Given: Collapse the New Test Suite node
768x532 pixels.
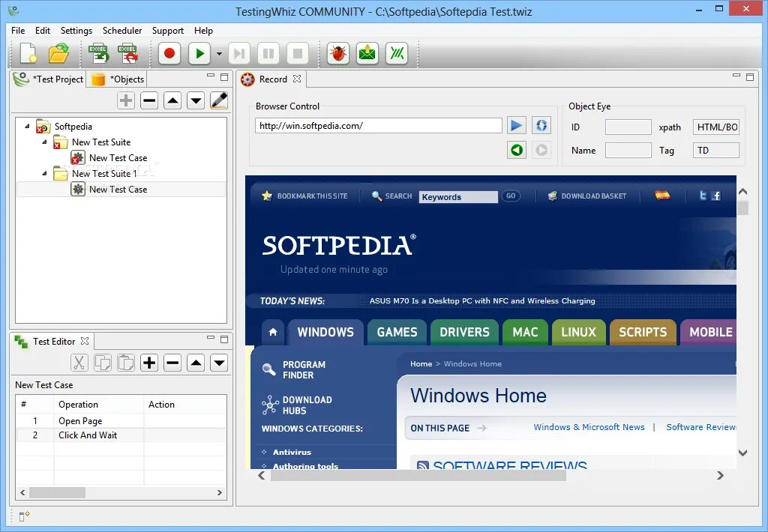Looking at the screenshot, I should click(44, 142).
